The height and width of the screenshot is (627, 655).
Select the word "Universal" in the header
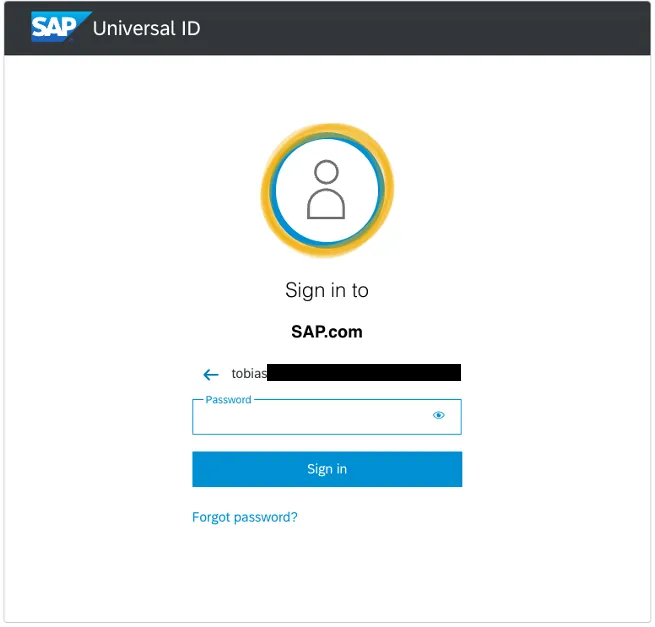(x=129, y=28)
